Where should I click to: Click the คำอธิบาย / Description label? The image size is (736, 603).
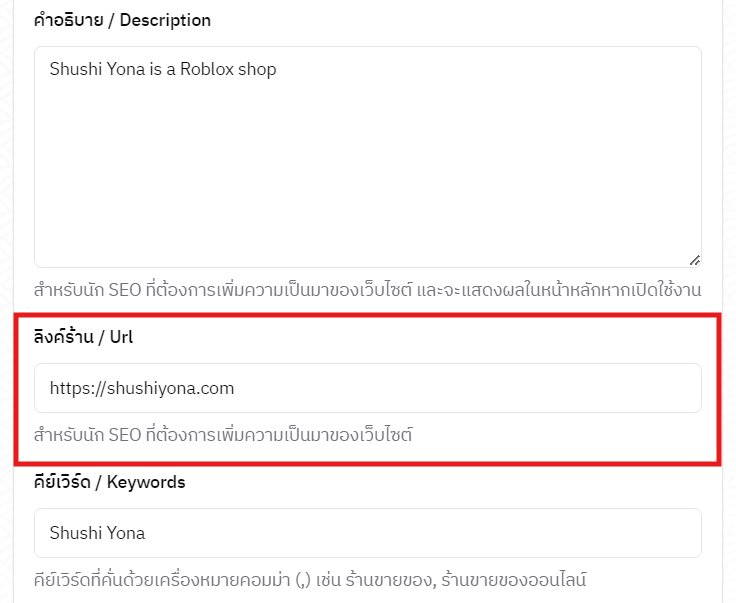tap(122, 20)
